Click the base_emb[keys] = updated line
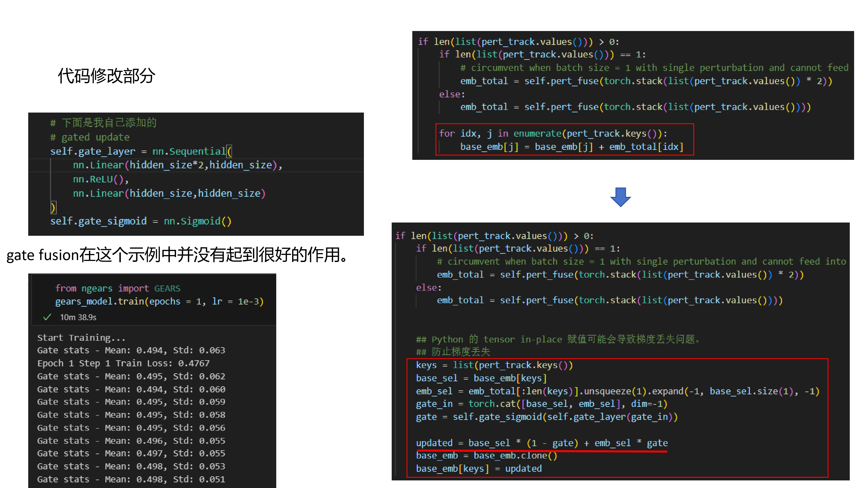 (x=478, y=468)
